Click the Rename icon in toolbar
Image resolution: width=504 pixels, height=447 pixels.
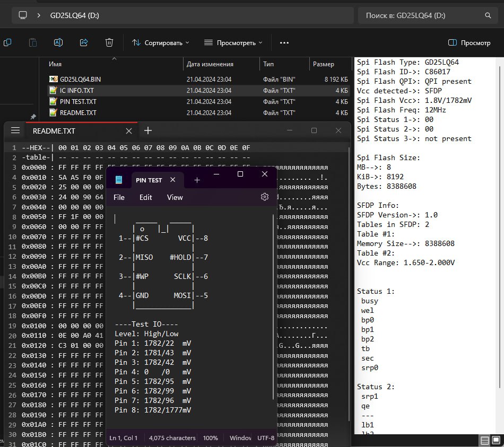(x=58, y=42)
